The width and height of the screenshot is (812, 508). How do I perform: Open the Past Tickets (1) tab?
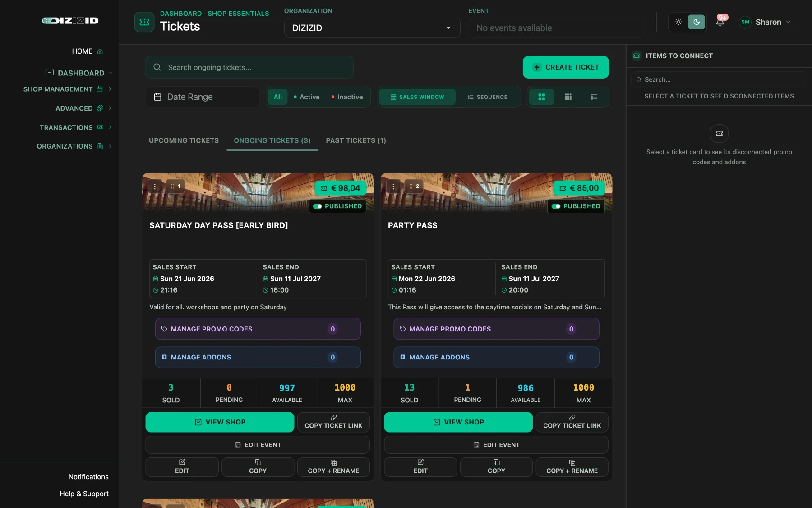pos(356,140)
